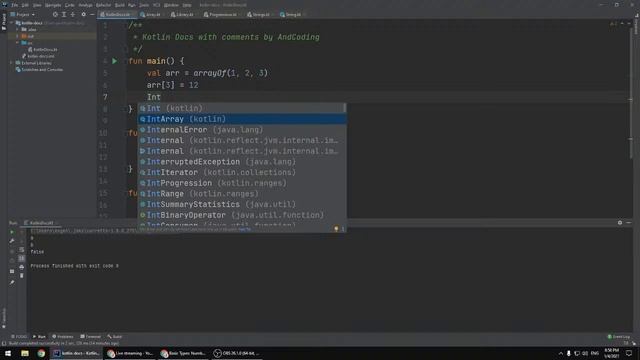Open the Terminal tool window tab

pyautogui.click(x=91, y=337)
